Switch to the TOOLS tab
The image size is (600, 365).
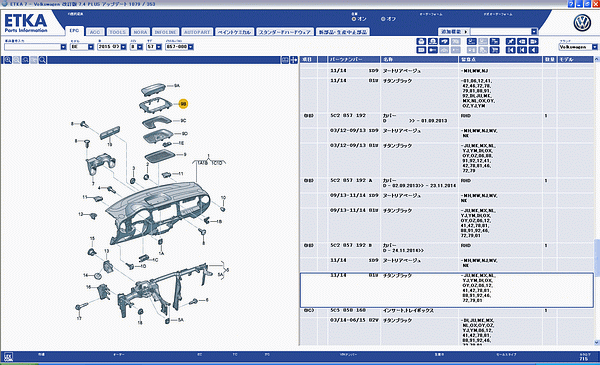[117, 32]
